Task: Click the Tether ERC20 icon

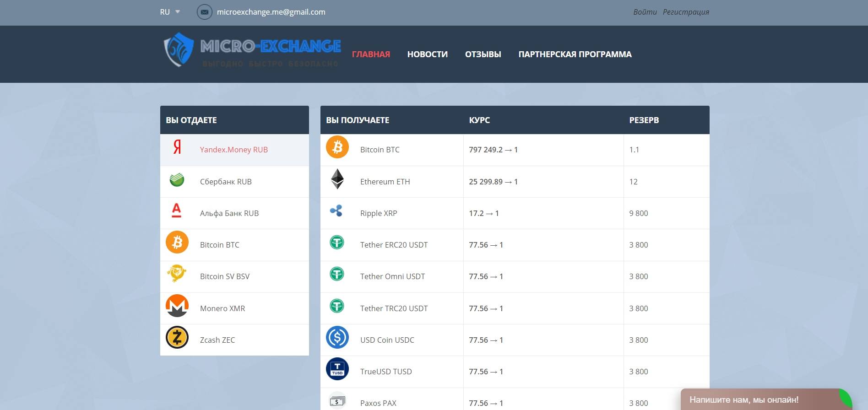Action: [x=337, y=242]
